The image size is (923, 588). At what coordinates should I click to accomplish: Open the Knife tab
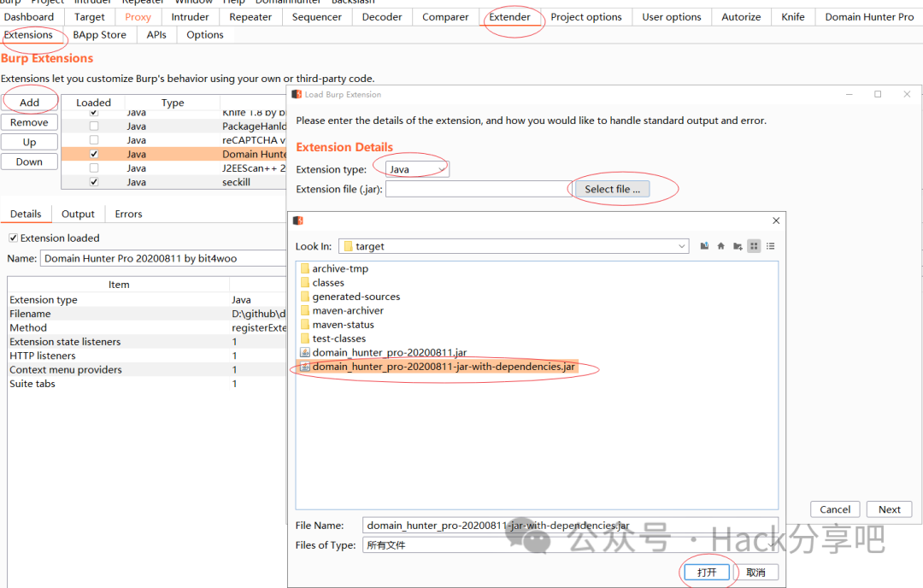793,17
